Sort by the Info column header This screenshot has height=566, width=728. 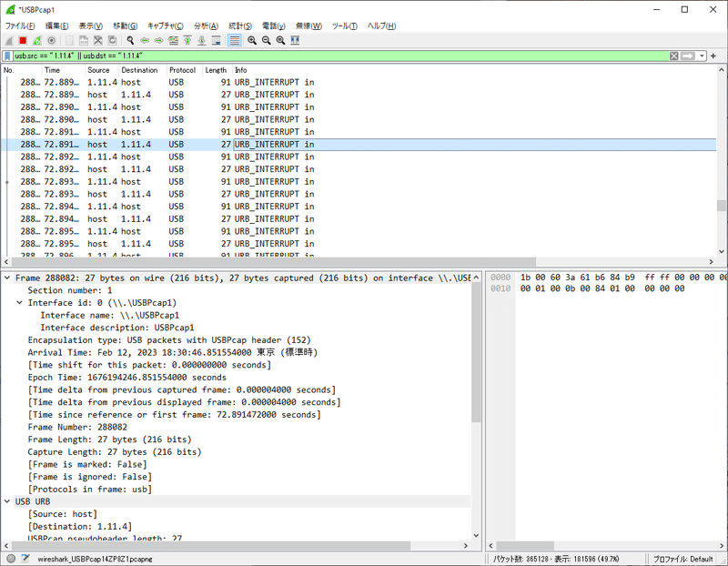tap(474, 70)
